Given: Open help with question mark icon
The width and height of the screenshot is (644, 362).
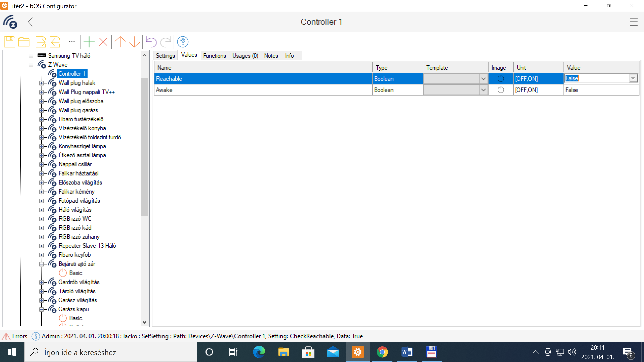Looking at the screenshot, I should pos(182,42).
